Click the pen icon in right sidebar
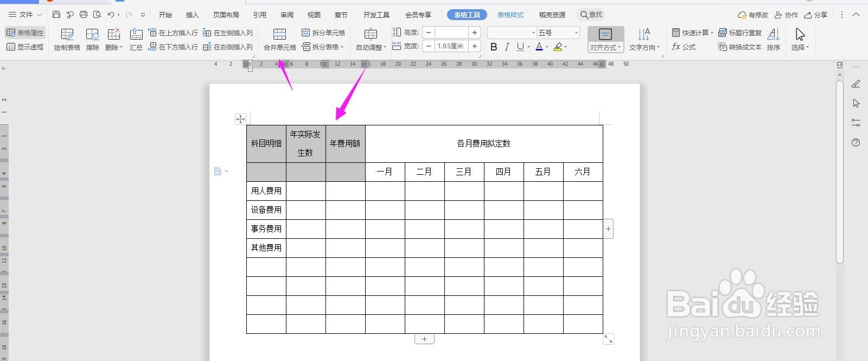The width and height of the screenshot is (868, 361). point(856,84)
